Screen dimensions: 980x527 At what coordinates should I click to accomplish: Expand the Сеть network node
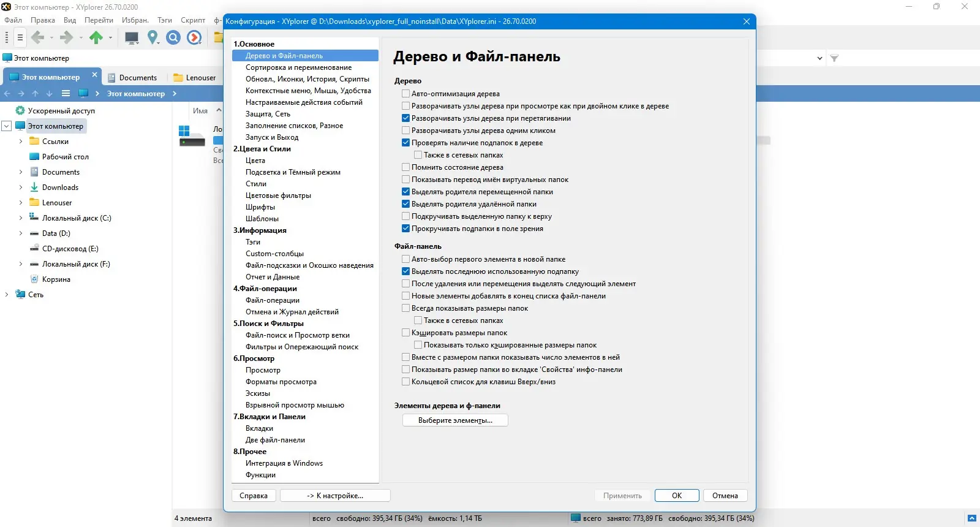coord(7,295)
